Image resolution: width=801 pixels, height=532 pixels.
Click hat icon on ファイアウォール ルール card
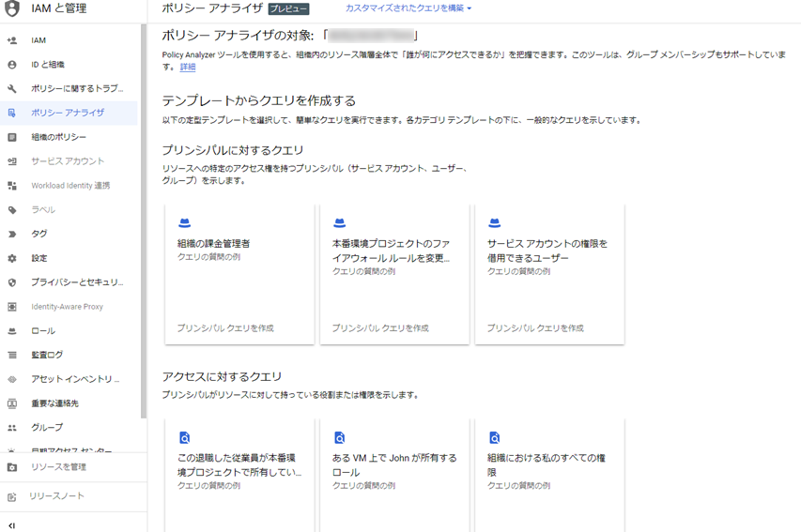pyautogui.click(x=340, y=223)
